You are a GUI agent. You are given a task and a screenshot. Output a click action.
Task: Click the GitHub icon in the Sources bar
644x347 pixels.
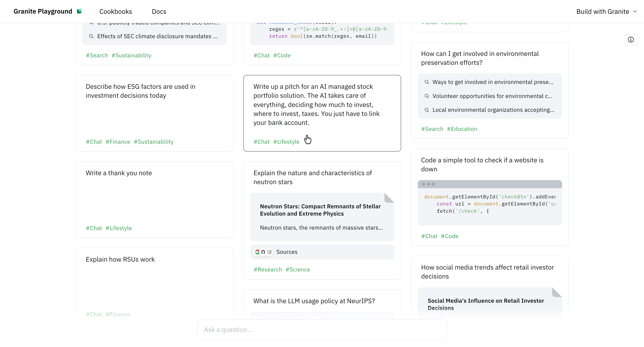coord(263,252)
